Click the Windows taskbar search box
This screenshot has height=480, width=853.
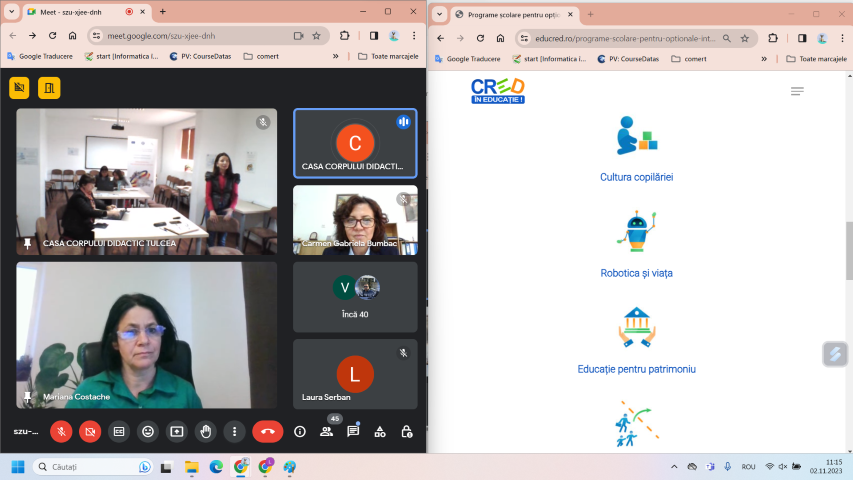(x=92, y=467)
